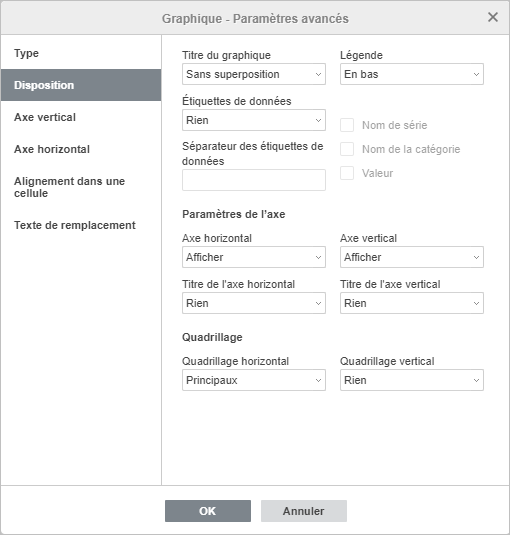This screenshot has width=510, height=535.
Task: Expand the Titre de l'axe vertical dropdown
Action: (411, 303)
